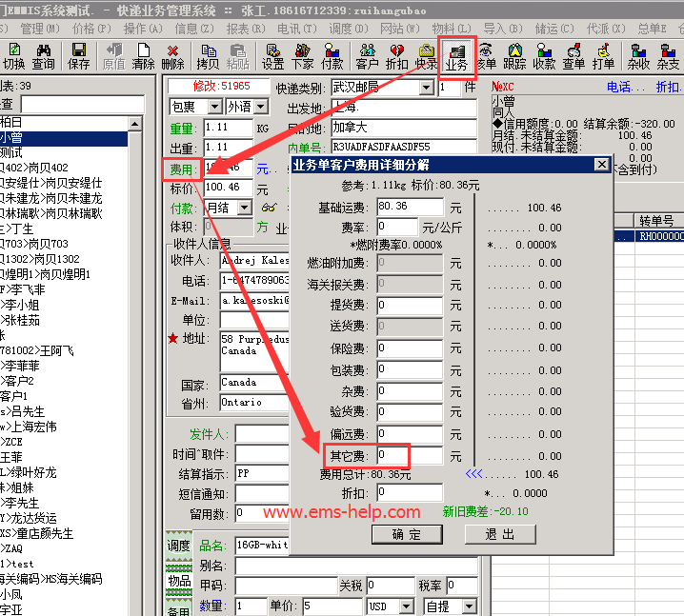Click the 提货费 input field
The width and height of the screenshot is (684, 616).
click(410, 306)
